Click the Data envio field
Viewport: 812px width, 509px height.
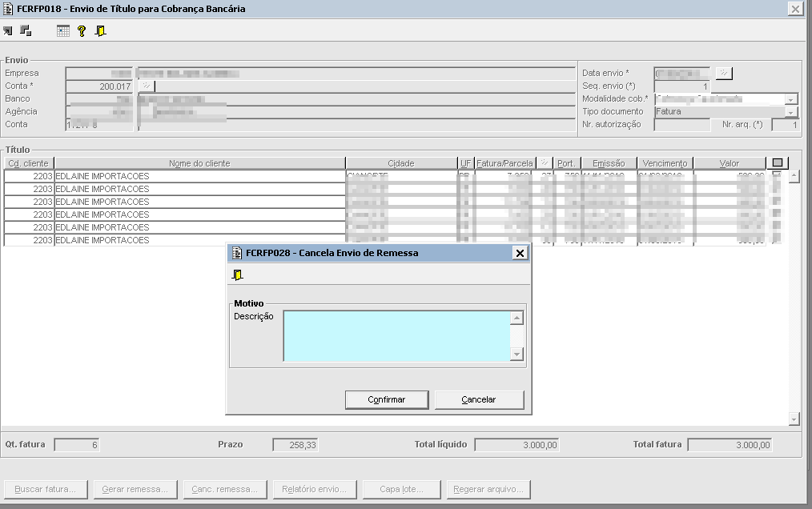click(682, 74)
